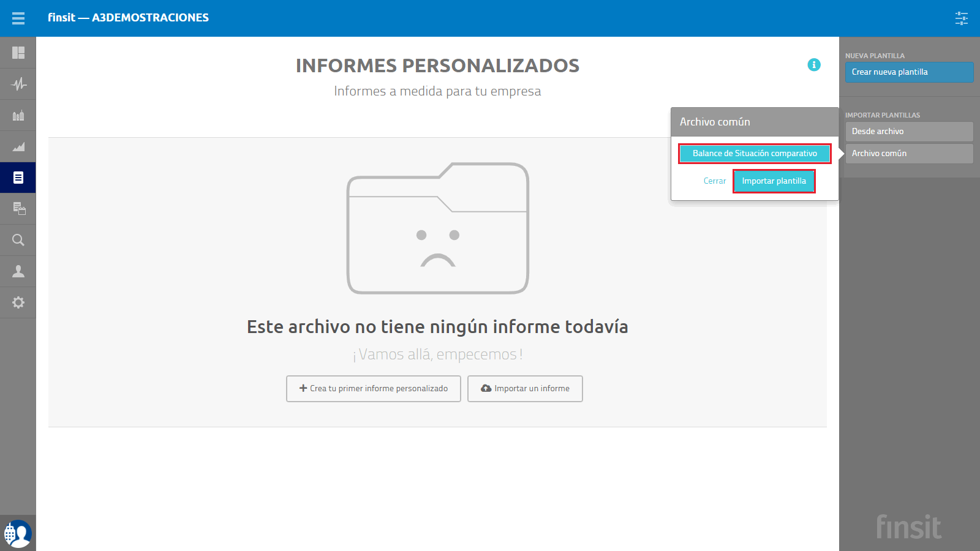Image resolution: width=980 pixels, height=551 pixels.
Task: Click Importar plantilla button
Action: pos(774,181)
